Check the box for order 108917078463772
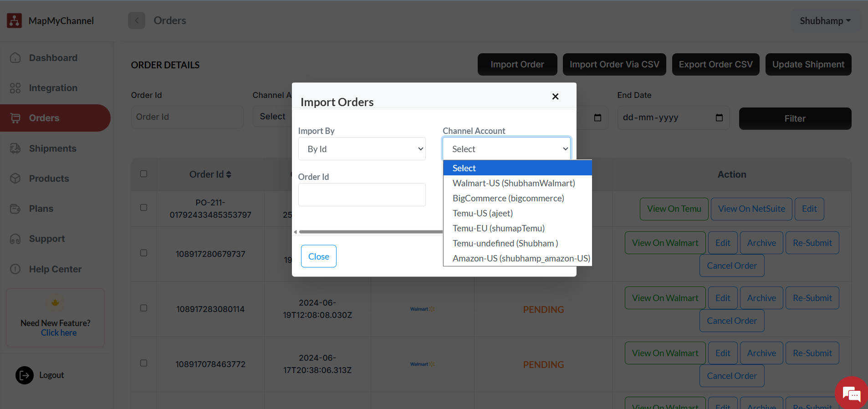The image size is (868, 409). pos(144,363)
